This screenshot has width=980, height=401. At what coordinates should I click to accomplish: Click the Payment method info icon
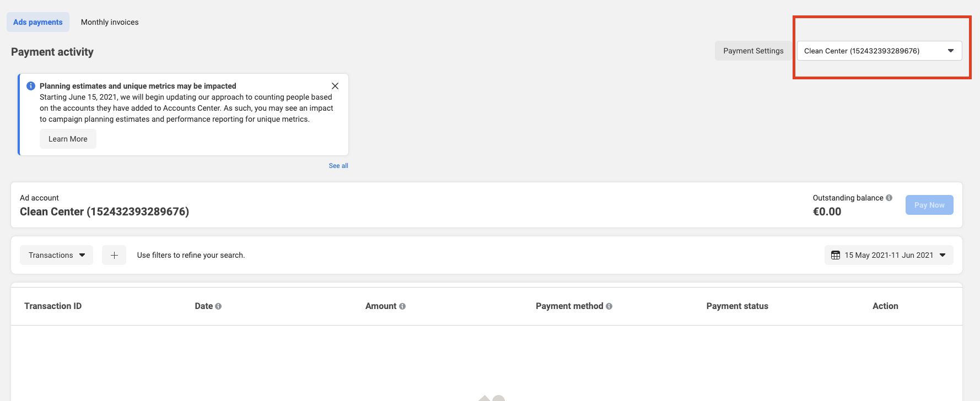[x=609, y=306]
